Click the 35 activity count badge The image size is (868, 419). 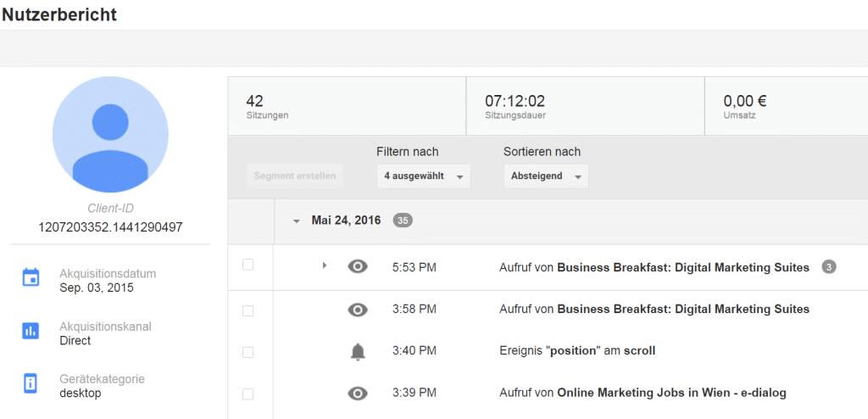[x=403, y=221]
